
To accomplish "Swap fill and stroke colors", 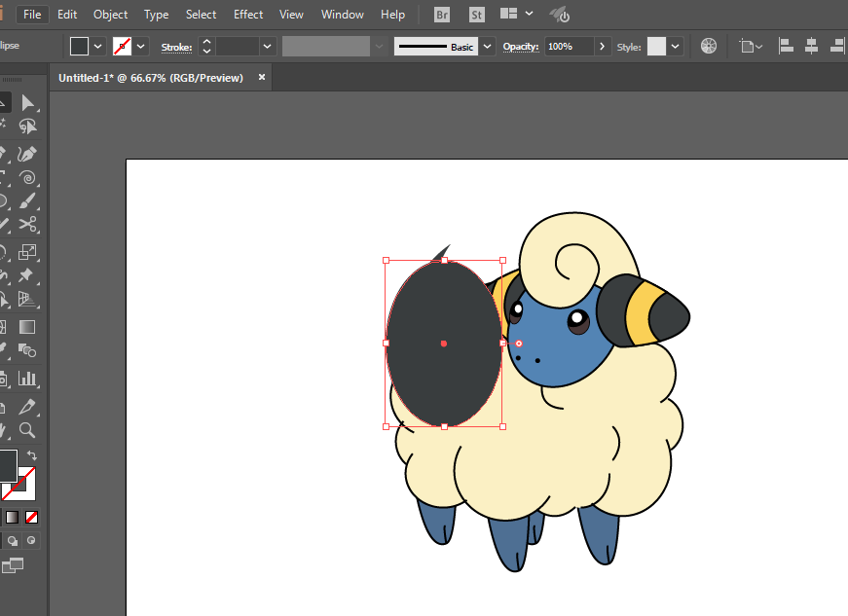I will point(32,455).
